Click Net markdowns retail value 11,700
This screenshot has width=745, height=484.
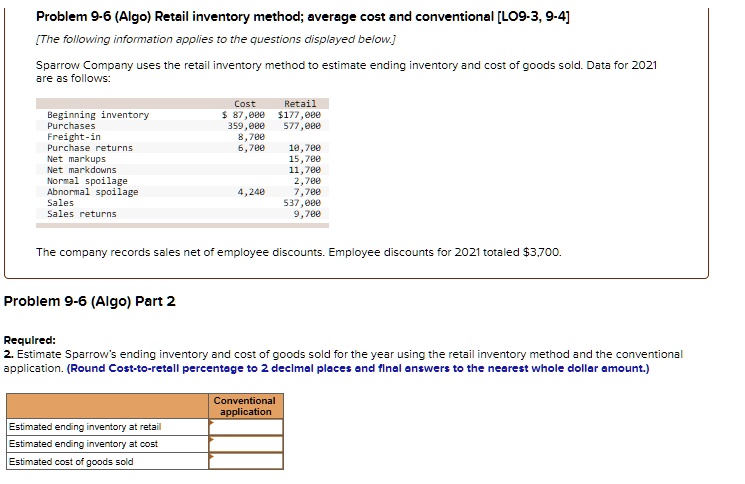pos(305,170)
